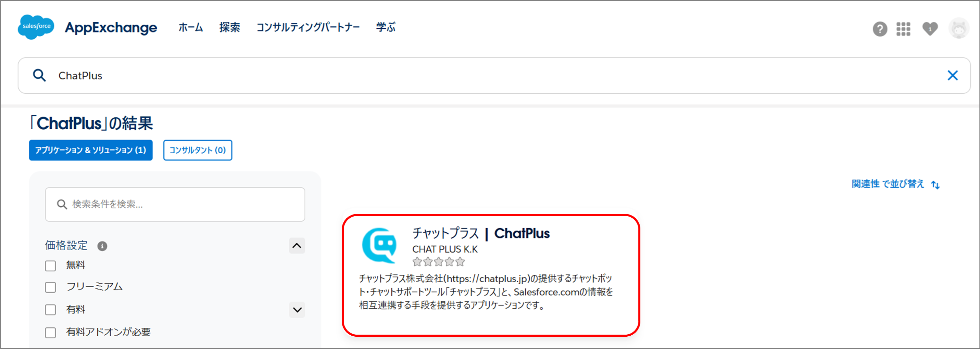
Task: Select アプリケーション & ソリューション (1) tab
Action: (x=90, y=150)
